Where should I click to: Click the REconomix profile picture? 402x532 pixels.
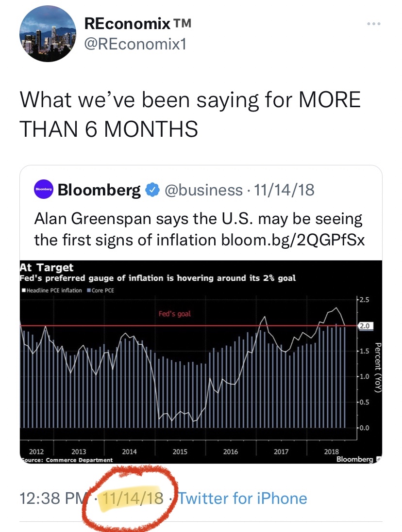tap(48, 34)
